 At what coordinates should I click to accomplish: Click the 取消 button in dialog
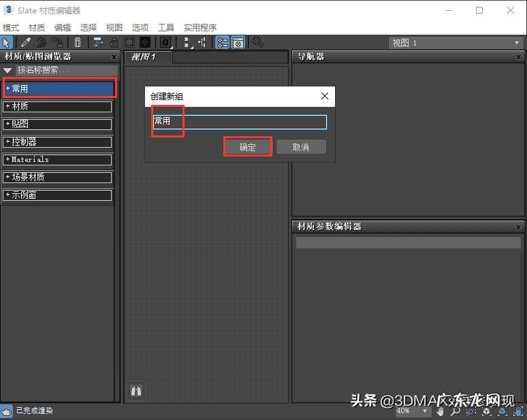click(301, 147)
